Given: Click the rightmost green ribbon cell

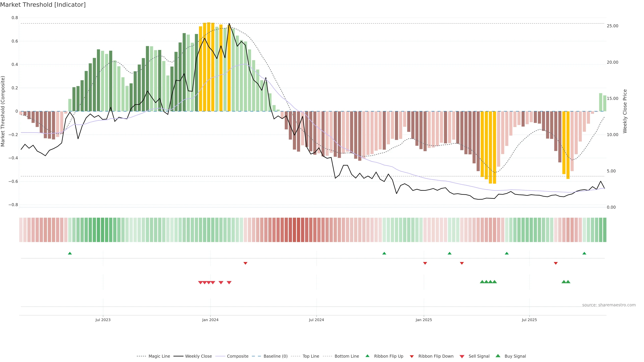Looking at the screenshot, I should [604, 230].
